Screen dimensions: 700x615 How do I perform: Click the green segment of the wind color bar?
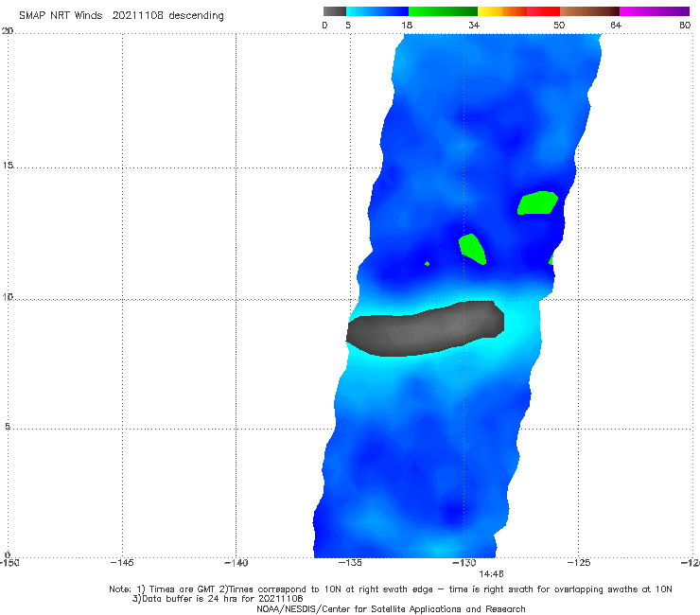coord(443,11)
